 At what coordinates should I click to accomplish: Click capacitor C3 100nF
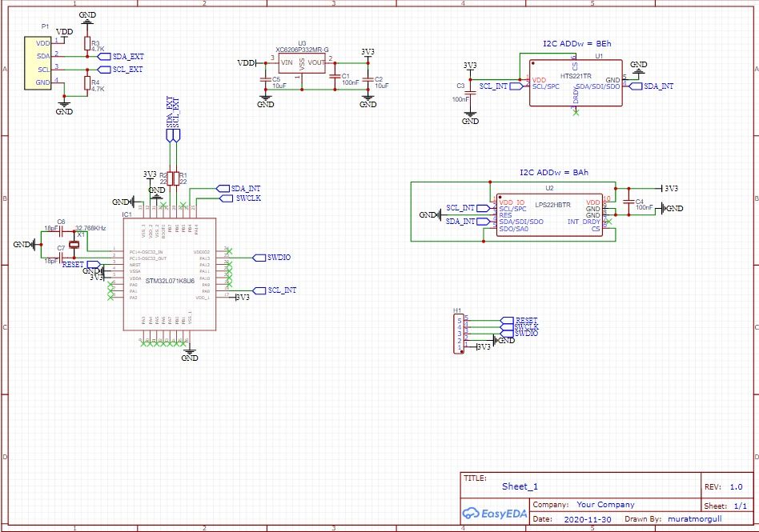470,92
